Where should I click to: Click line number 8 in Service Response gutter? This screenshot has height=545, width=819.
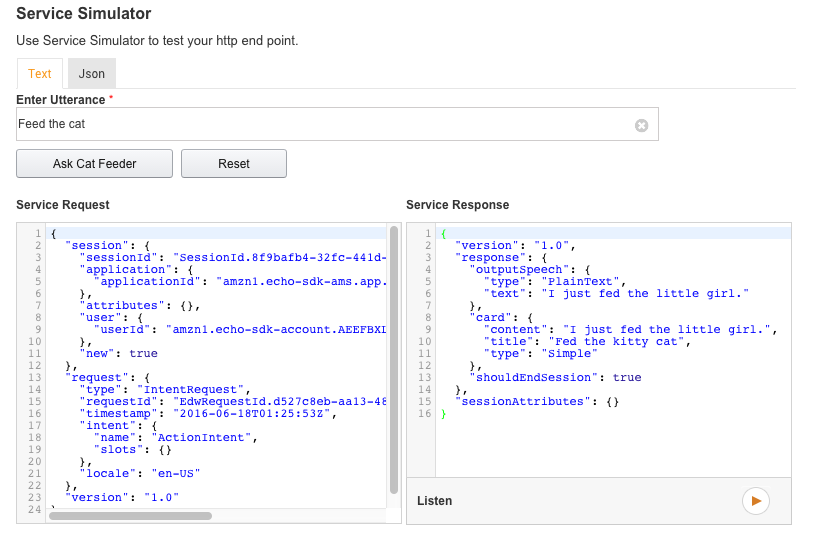424,317
